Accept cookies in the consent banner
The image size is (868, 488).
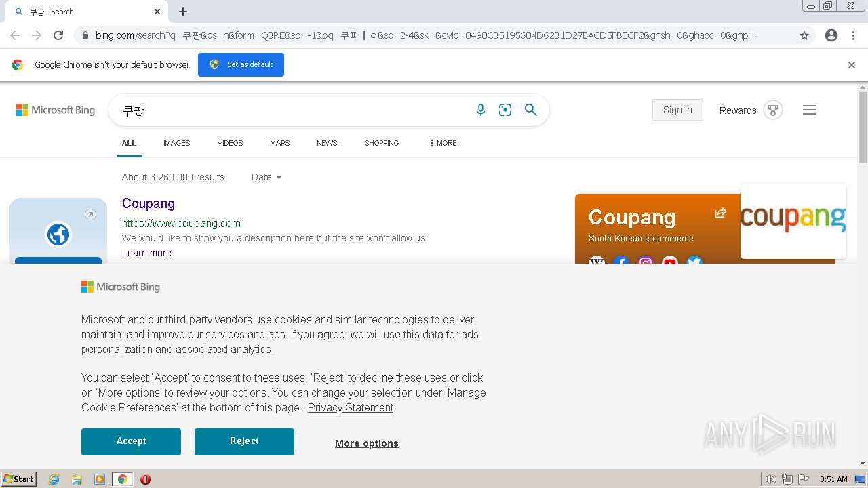pos(131,441)
